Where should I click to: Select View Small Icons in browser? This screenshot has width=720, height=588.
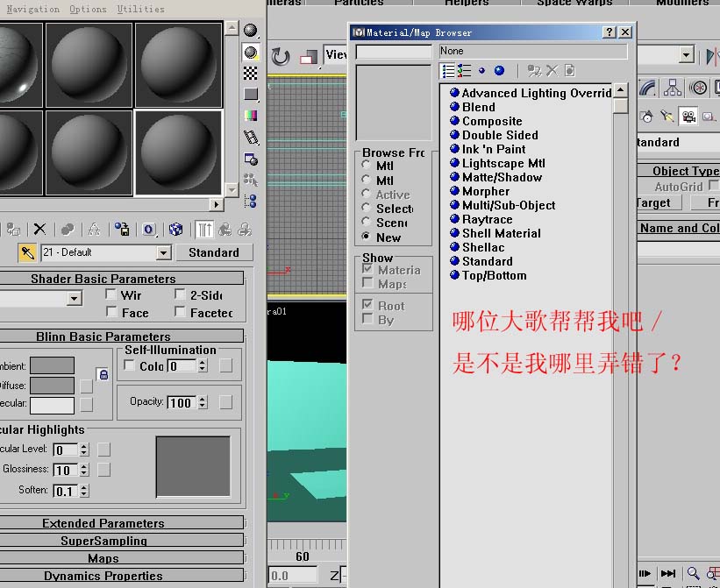coord(481,71)
